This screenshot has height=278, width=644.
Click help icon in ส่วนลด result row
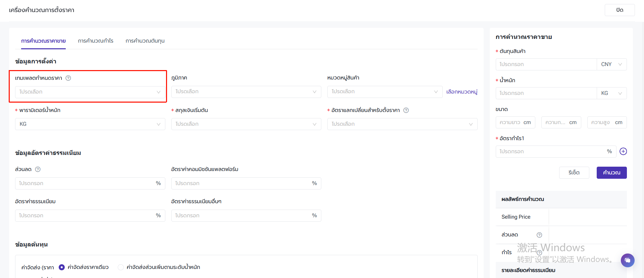click(x=539, y=235)
